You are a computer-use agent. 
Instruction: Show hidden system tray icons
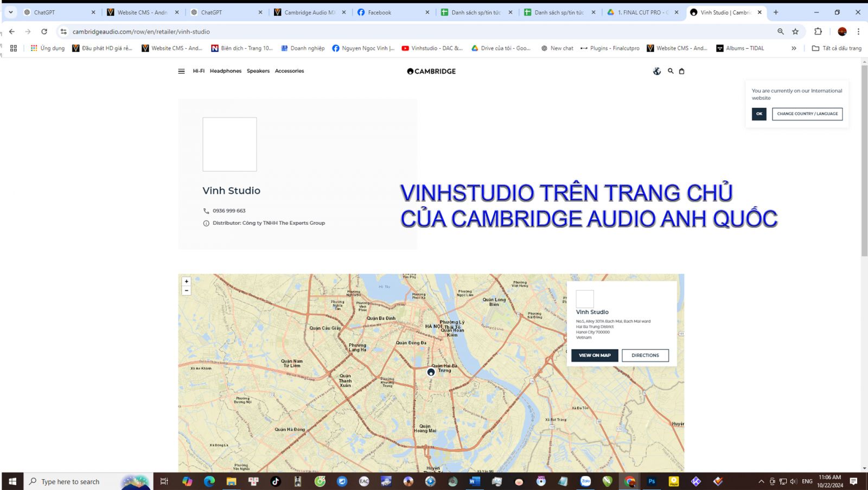[761, 481]
